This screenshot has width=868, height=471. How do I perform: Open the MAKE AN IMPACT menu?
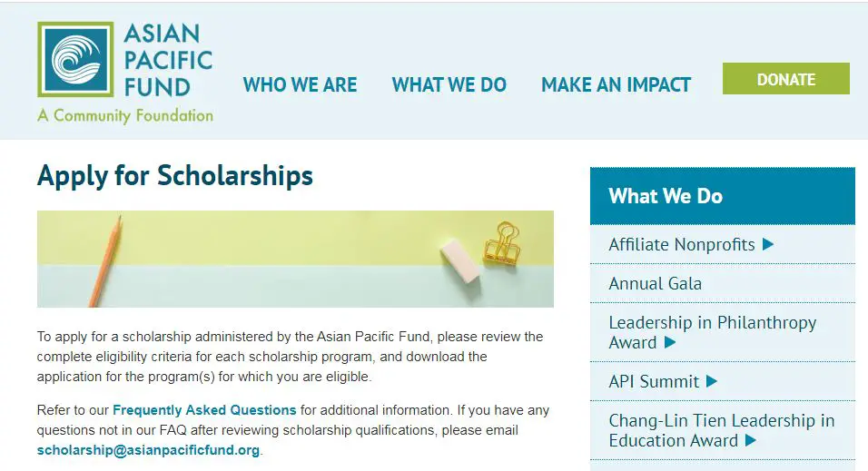click(x=616, y=85)
